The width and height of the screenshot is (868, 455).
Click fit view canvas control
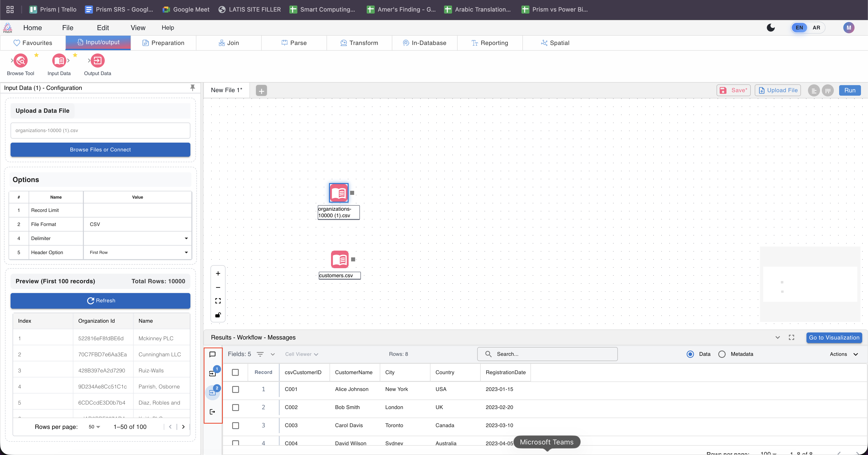218,301
